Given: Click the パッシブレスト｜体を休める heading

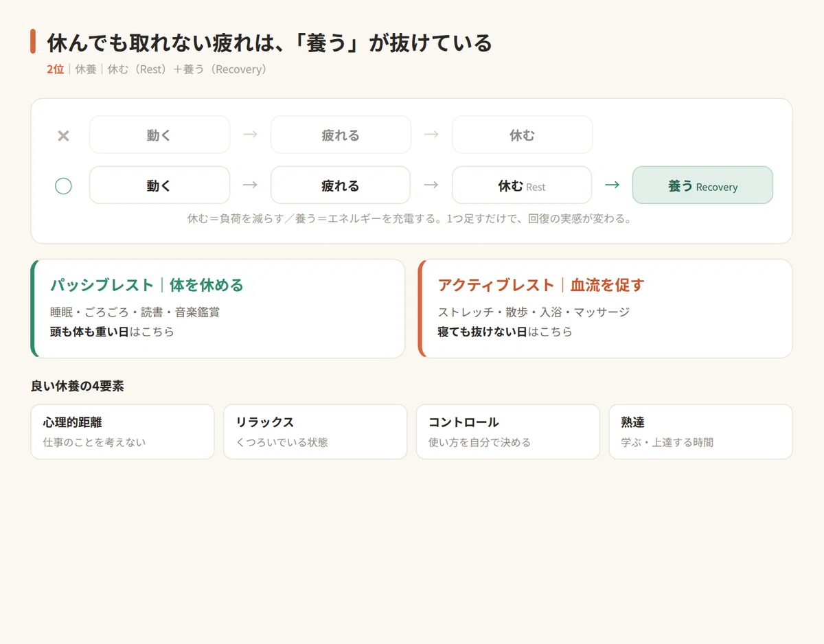Looking at the screenshot, I should pyautogui.click(x=147, y=285).
